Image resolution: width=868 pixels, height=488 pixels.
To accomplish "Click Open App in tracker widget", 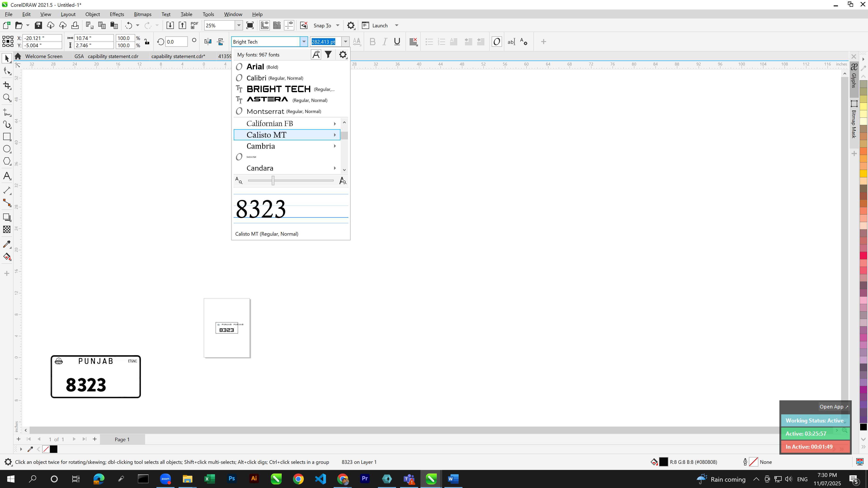I will (x=833, y=406).
